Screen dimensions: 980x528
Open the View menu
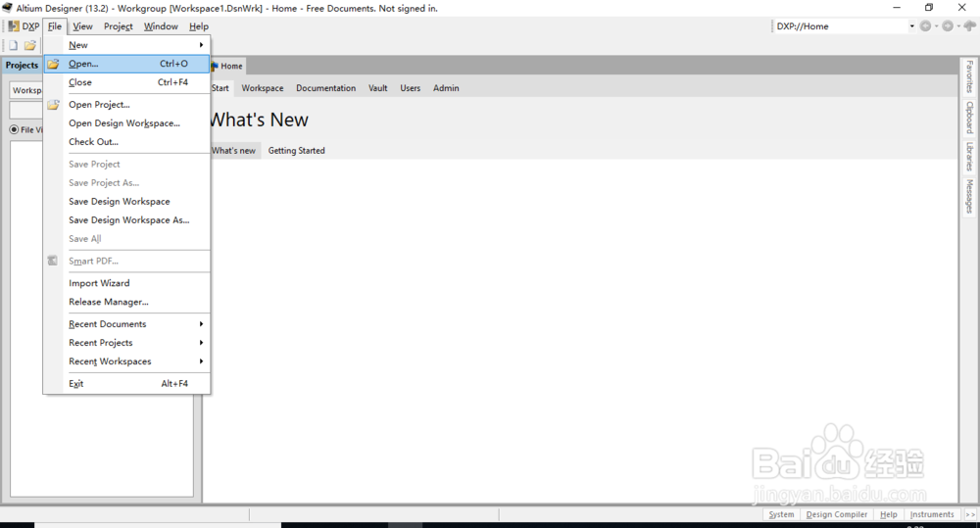82,26
